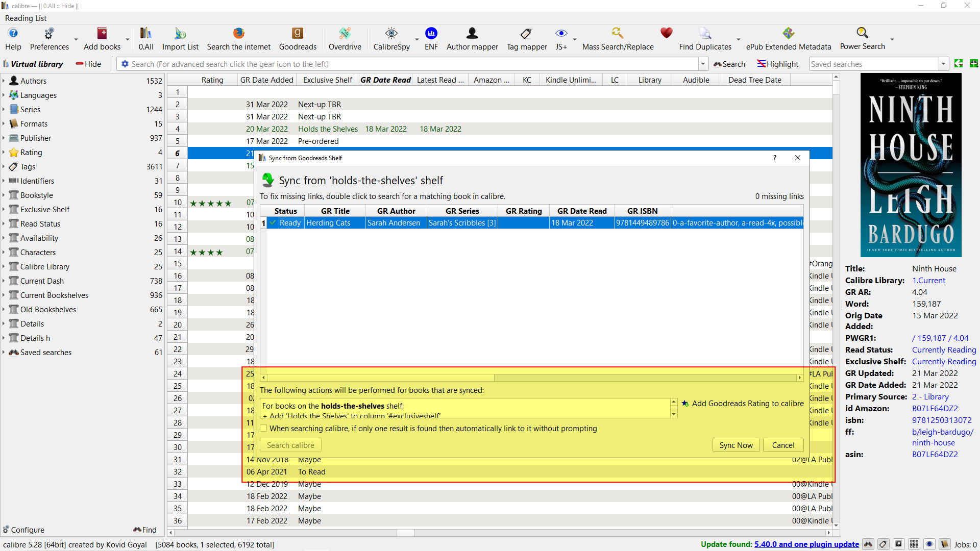This screenshot has width=980, height=551.
Task: Click the Ninth House cover thumbnail
Action: (911, 165)
